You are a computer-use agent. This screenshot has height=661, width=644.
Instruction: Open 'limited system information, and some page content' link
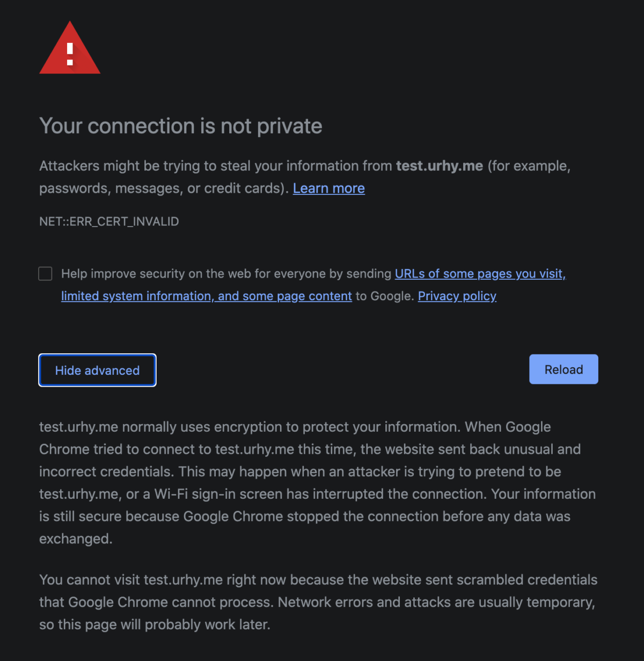pos(206,296)
